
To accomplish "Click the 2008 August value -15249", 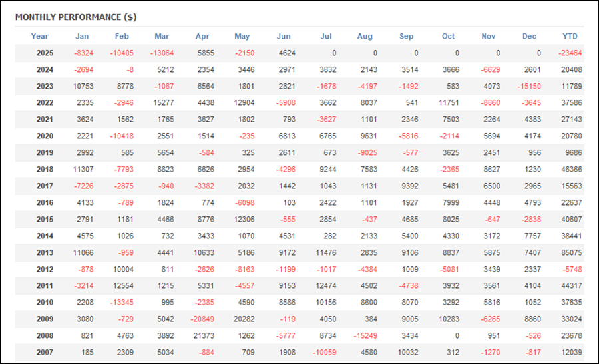I will click(365, 336).
